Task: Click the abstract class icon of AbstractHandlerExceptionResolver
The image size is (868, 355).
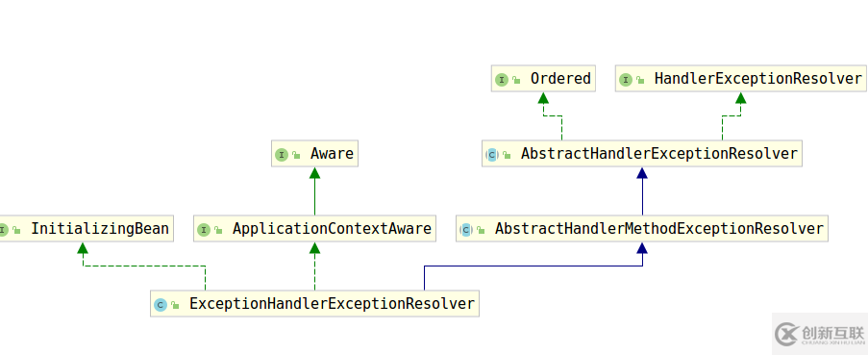Action: tap(492, 155)
